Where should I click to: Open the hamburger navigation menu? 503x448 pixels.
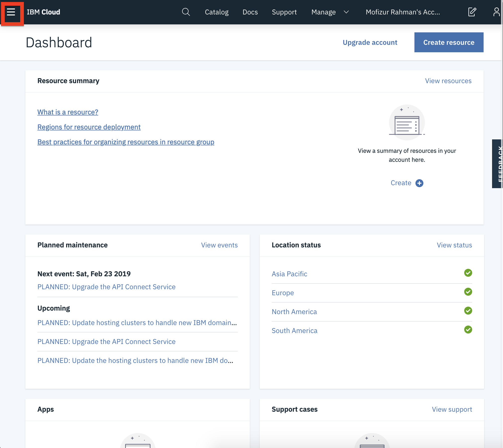11,12
